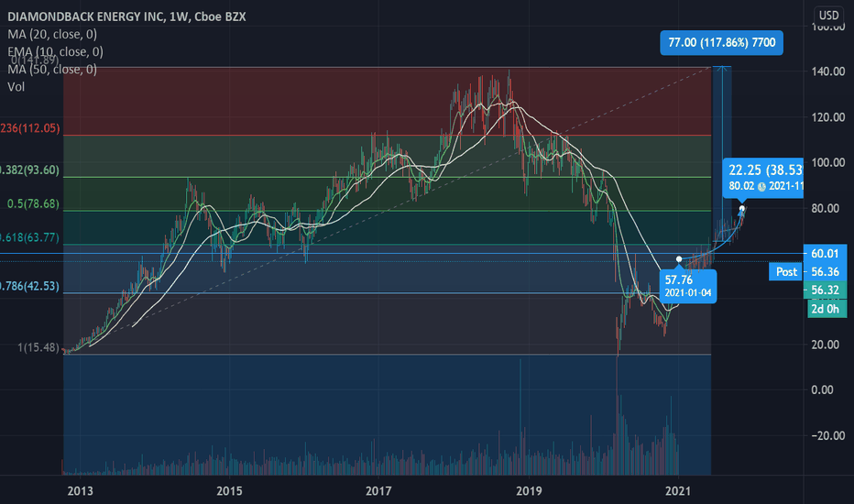
Task: Click the 57.76 2021-01-04 price note
Action: tap(687, 286)
